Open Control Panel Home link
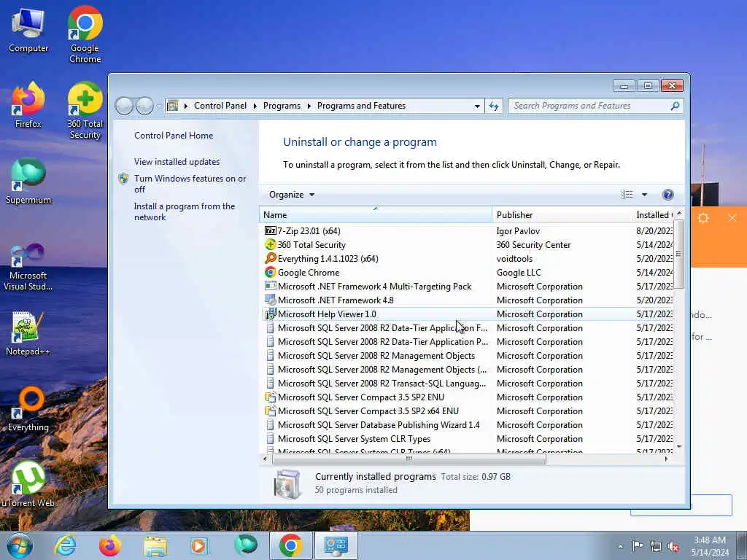This screenshot has width=747, height=560. (x=174, y=136)
